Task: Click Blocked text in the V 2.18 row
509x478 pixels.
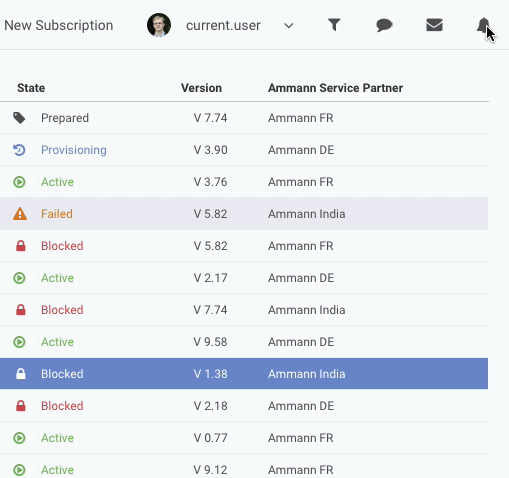Action: [x=62, y=406]
